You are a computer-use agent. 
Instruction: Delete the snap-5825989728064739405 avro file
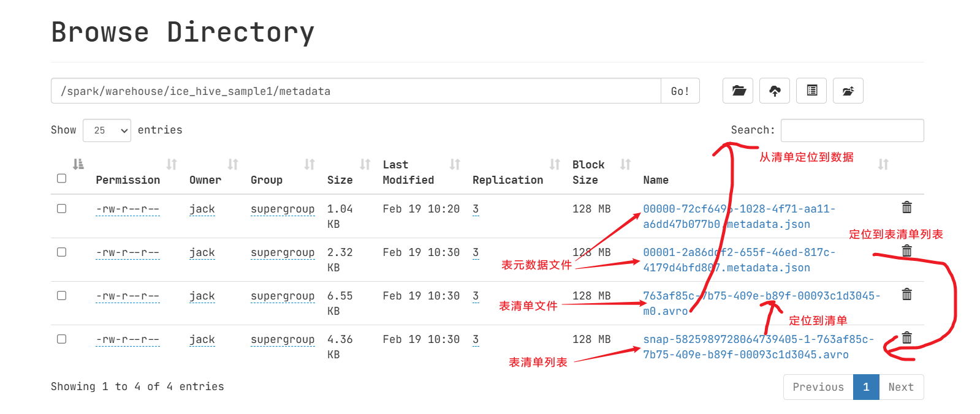[907, 337]
